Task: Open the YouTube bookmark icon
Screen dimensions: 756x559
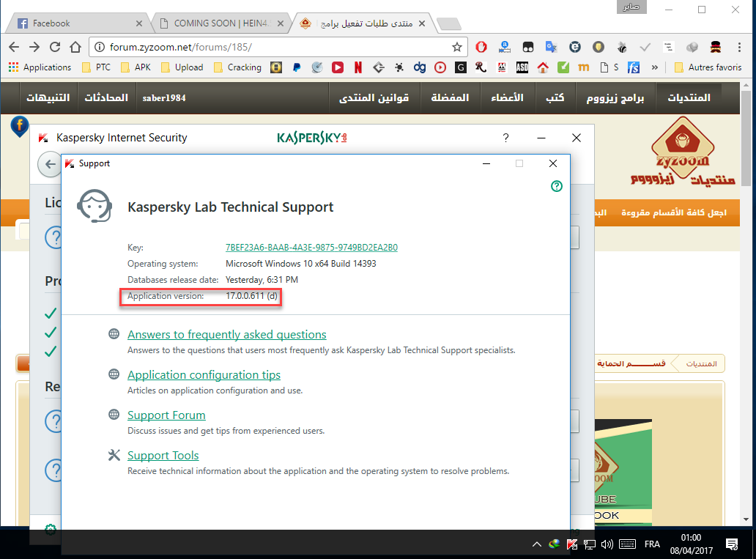Action: coord(338,67)
